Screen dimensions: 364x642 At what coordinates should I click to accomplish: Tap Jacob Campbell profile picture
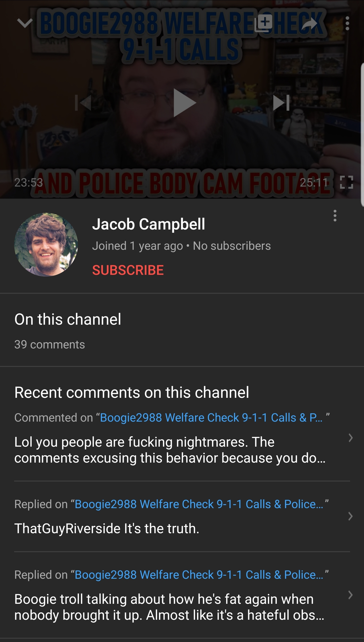[46, 244]
